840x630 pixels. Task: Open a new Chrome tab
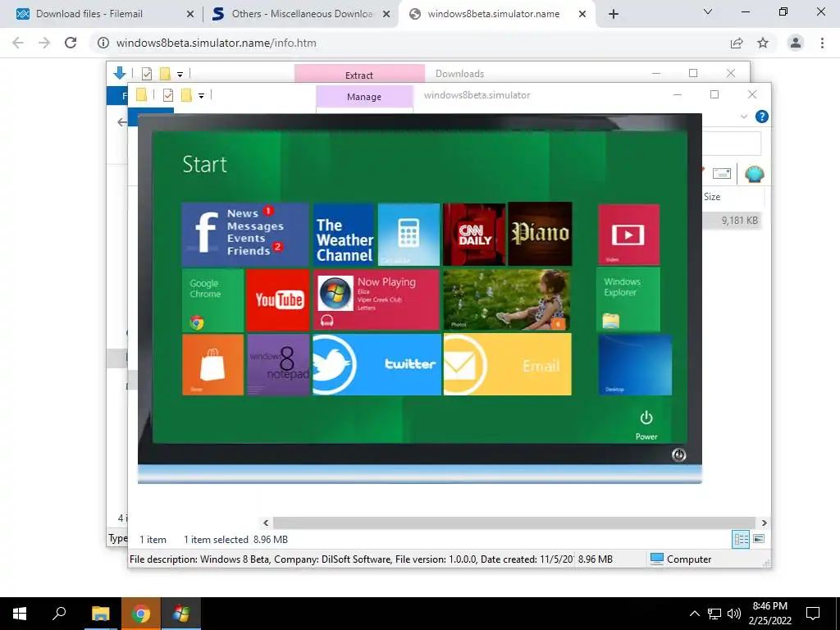pos(614,15)
